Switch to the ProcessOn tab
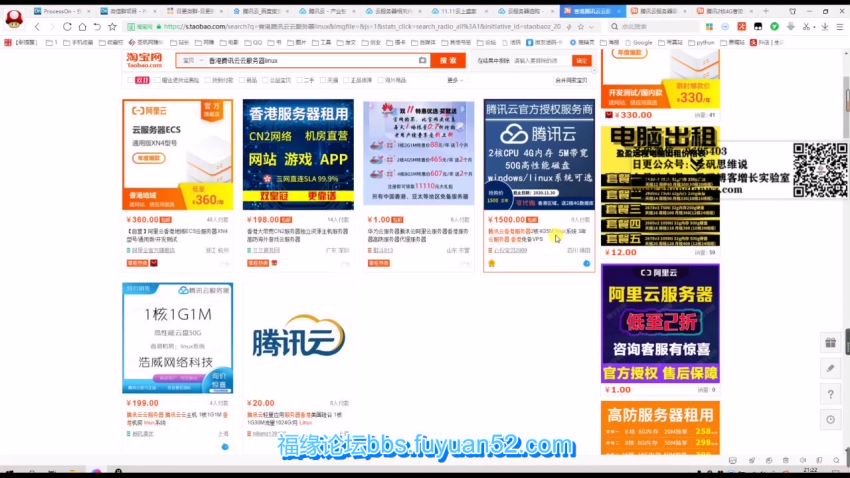The height and width of the screenshot is (478, 850). click(61, 11)
